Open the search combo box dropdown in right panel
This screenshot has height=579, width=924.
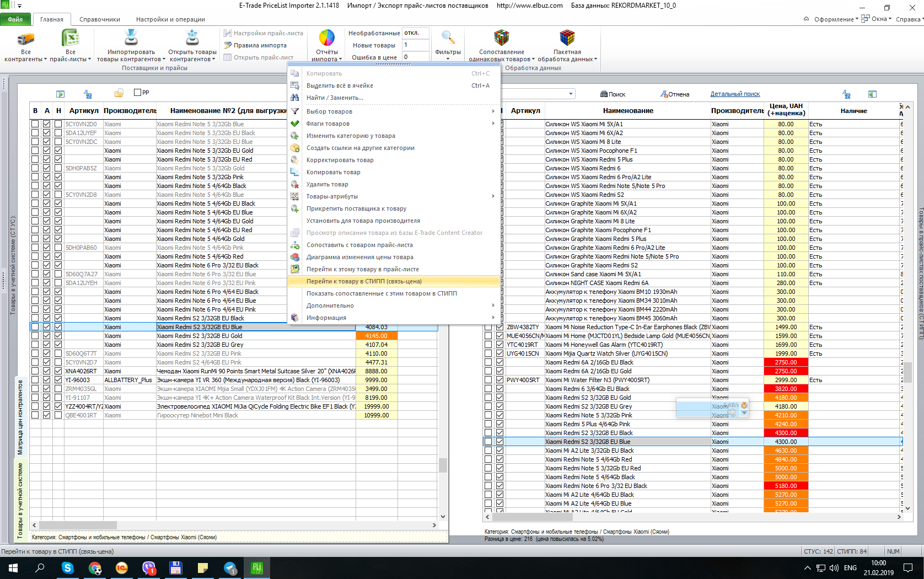(x=571, y=94)
